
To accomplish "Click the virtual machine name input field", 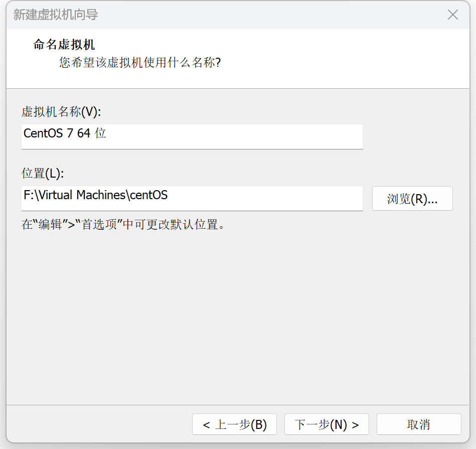I will pyautogui.click(x=192, y=136).
